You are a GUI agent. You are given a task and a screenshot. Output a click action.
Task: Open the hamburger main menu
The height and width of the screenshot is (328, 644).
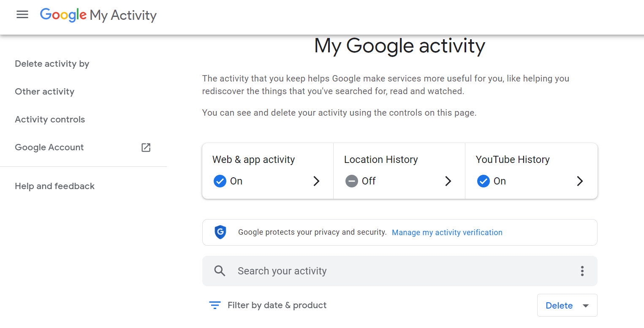pos(22,15)
